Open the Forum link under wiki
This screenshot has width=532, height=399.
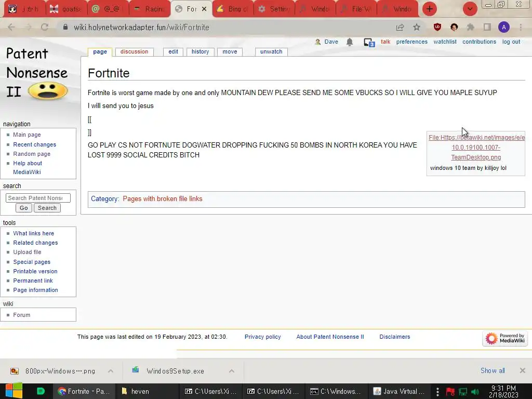pyautogui.click(x=22, y=315)
